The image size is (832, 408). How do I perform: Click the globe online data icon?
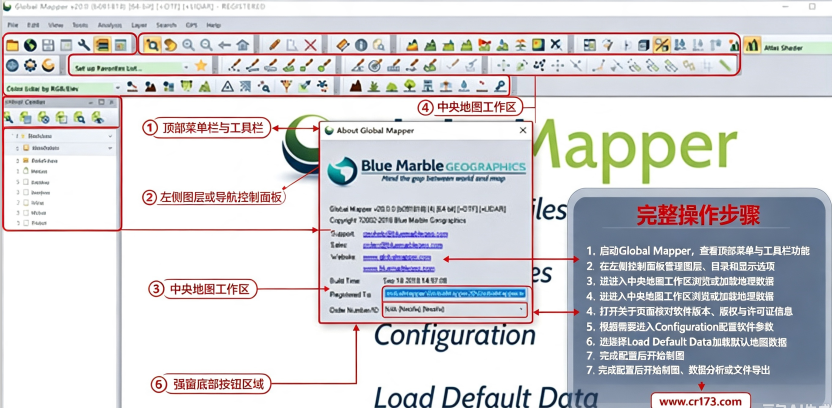[30, 45]
